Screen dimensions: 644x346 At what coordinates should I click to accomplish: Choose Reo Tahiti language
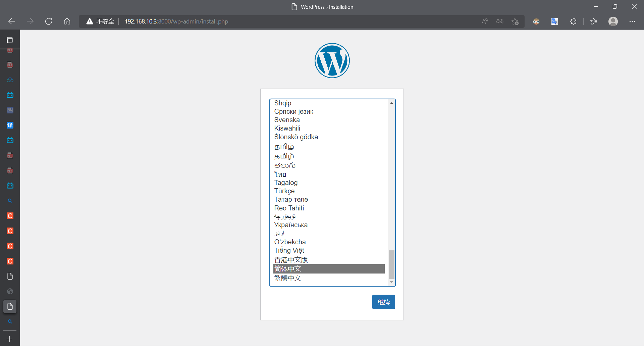coord(329,208)
